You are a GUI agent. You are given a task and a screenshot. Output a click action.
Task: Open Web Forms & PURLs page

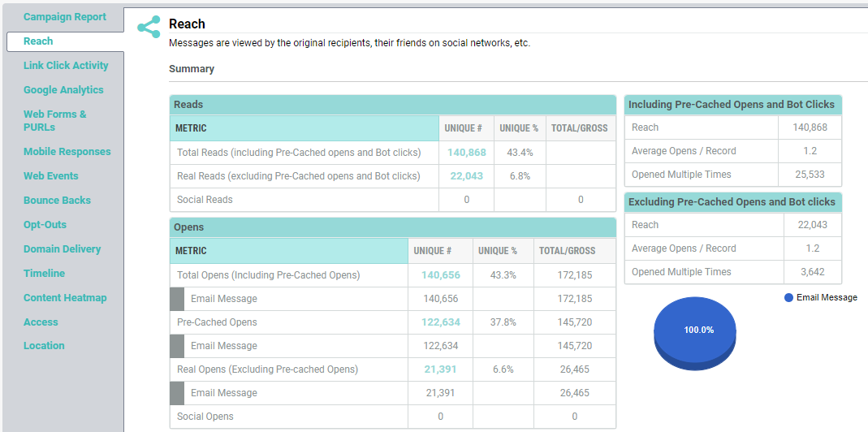(x=55, y=121)
